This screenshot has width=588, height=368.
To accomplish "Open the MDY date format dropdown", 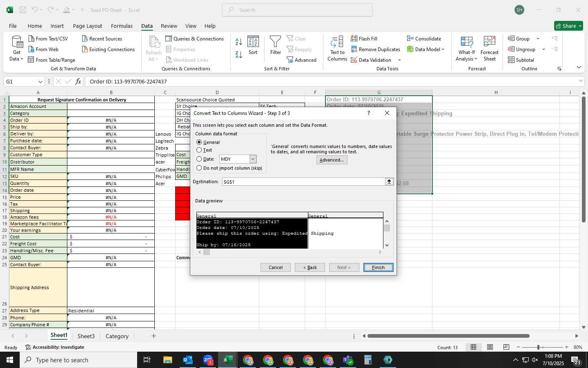I will [253, 159].
